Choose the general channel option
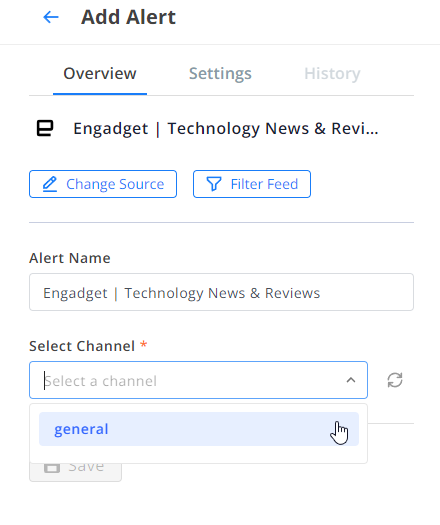The image size is (440, 525). [199, 429]
